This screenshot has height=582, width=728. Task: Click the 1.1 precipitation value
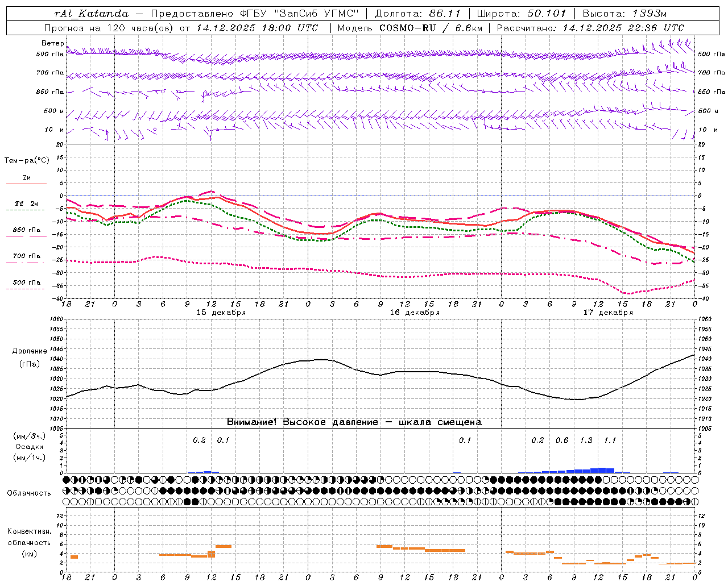click(x=610, y=440)
